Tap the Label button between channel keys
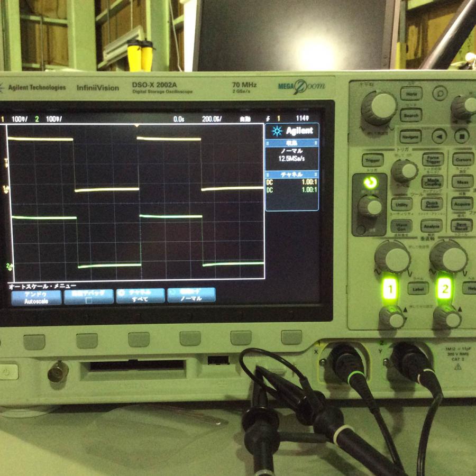 tap(418, 289)
